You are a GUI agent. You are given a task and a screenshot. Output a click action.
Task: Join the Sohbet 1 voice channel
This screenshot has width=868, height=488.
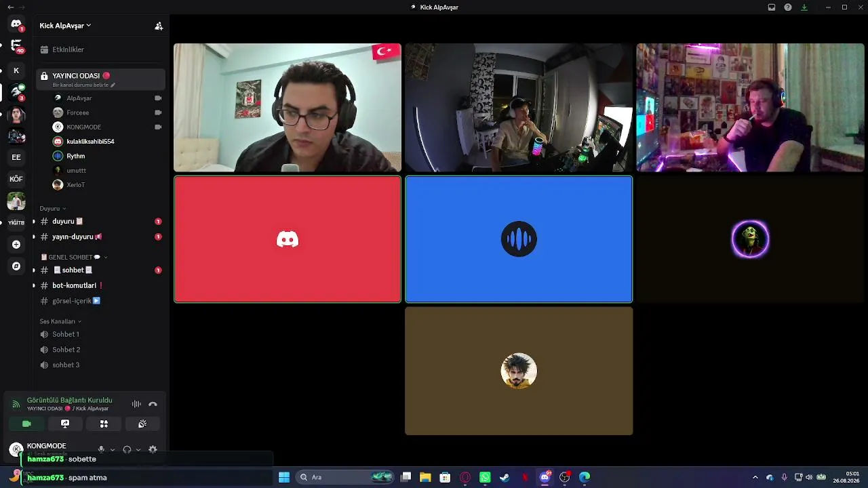pos(100,334)
